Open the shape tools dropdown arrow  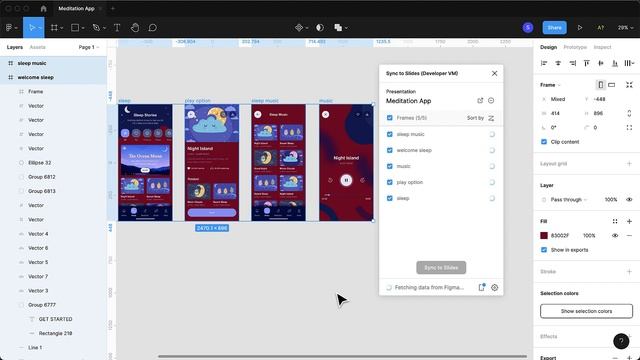point(83,28)
